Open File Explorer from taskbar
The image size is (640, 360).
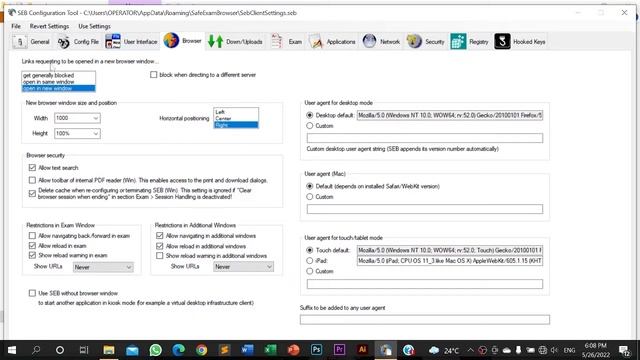[109, 350]
